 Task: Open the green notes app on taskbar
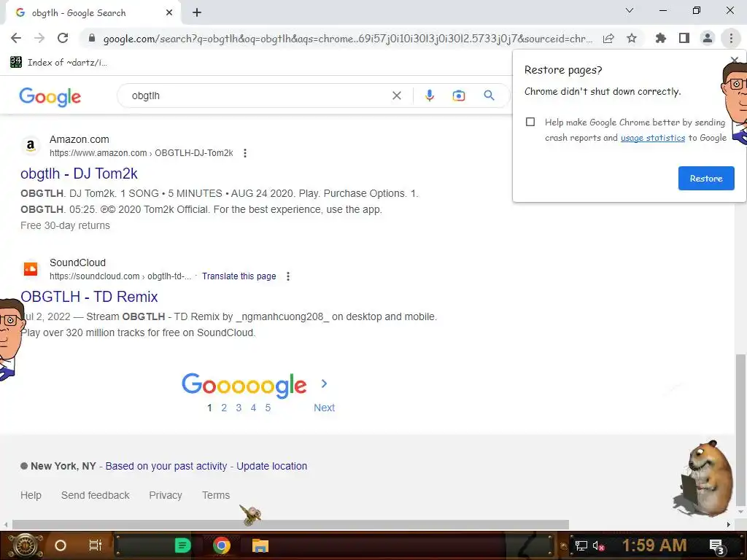[x=182, y=545]
